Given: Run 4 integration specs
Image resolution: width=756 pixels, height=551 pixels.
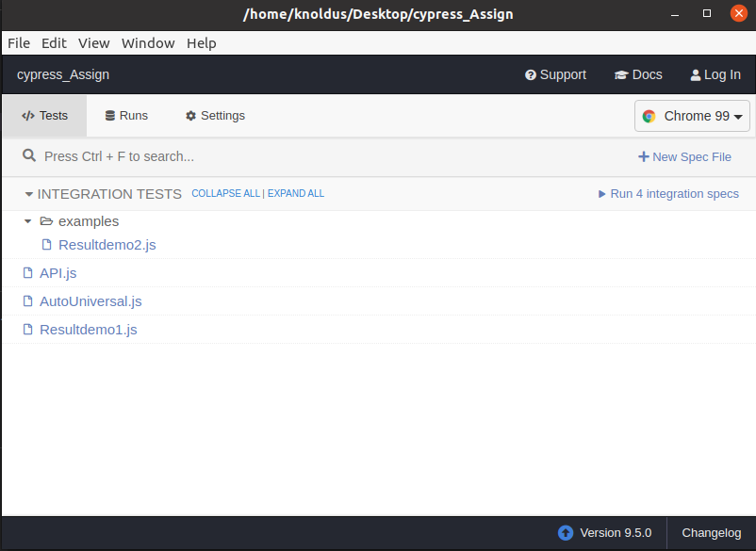Looking at the screenshot, I should point(668,194).
